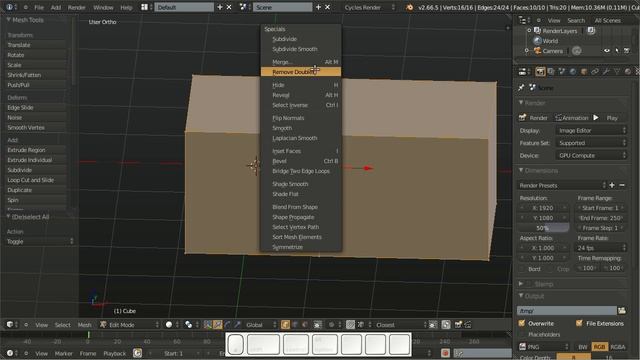Viewport: 640px width, 360px height.
Task: Toggle the snap magnet button
Action: [351, 325]
